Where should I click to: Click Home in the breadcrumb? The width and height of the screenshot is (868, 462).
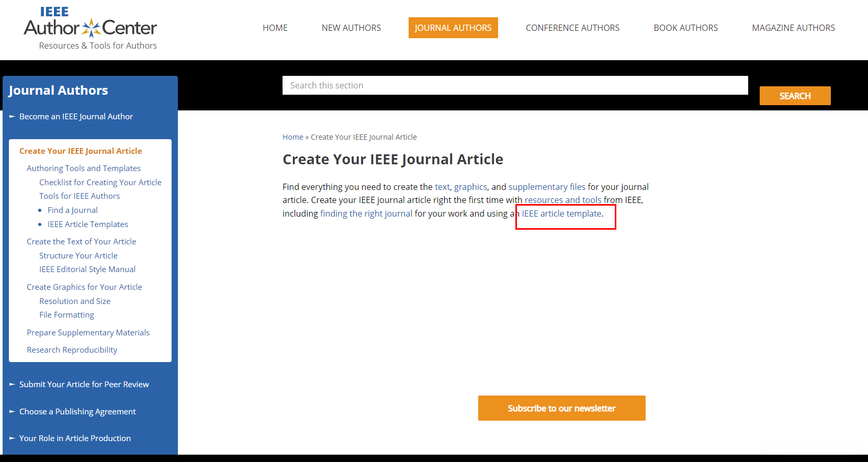click(x=293, y=137)
